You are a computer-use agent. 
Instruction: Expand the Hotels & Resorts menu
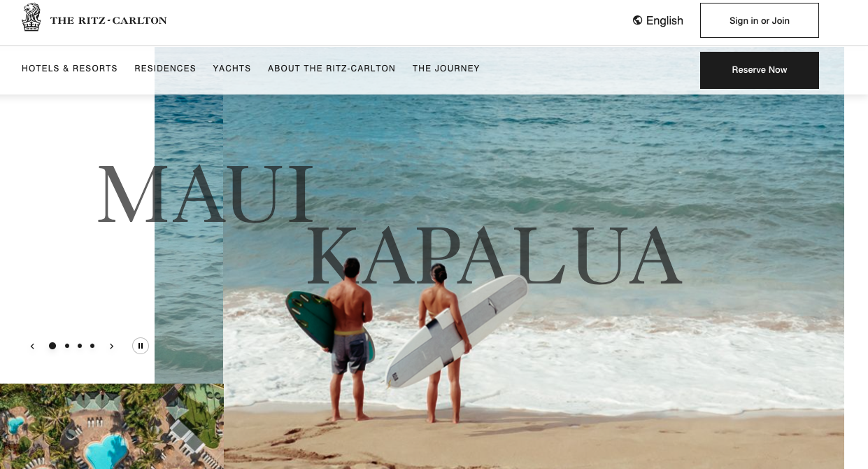click(x=69, y=69)
